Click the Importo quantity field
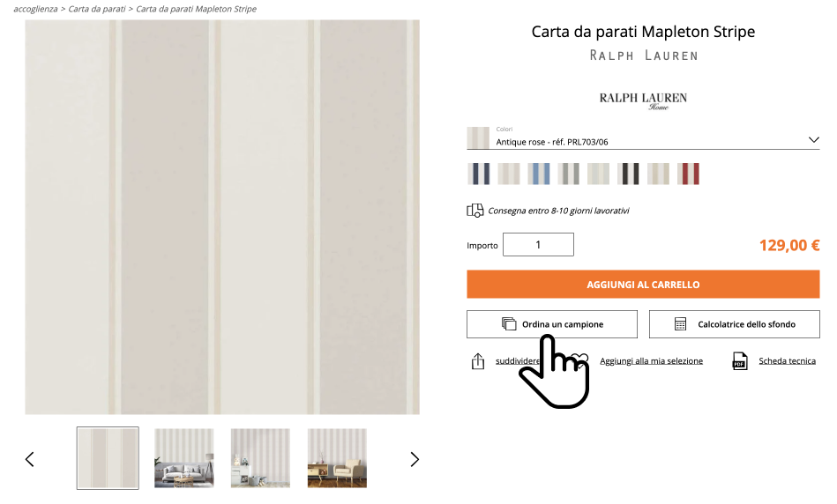837x504 pixels. (538, 245)
